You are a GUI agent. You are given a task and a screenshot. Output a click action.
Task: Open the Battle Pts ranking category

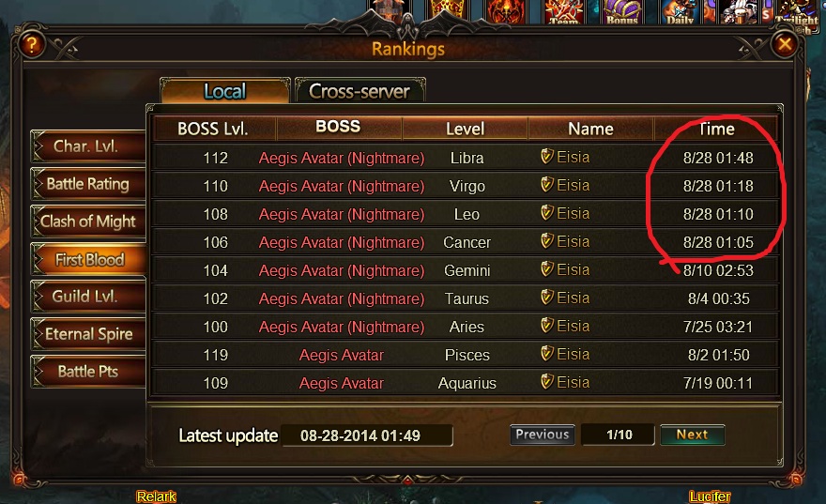[88, 372]
